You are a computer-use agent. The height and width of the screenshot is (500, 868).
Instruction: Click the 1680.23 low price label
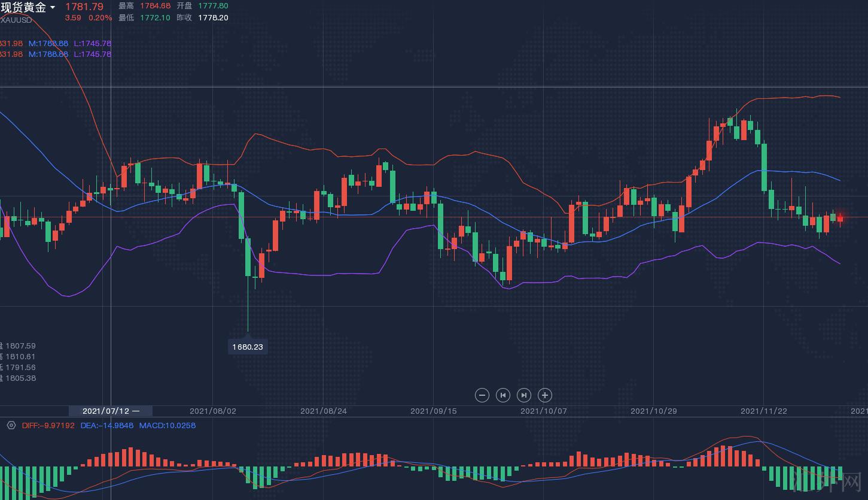pyautogui.click(x=248, y=347)
